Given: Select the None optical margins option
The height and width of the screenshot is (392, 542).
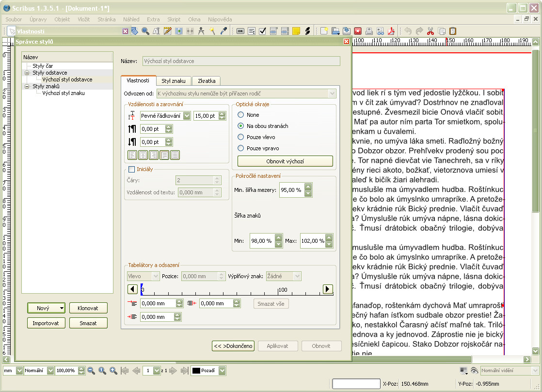Looking at the screenshot, I should pyautogui.click(x=240, y=115).
